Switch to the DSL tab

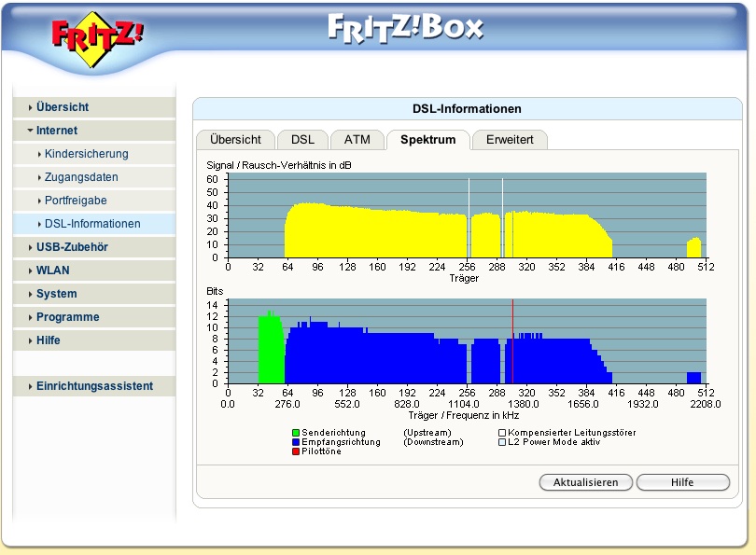302,140
